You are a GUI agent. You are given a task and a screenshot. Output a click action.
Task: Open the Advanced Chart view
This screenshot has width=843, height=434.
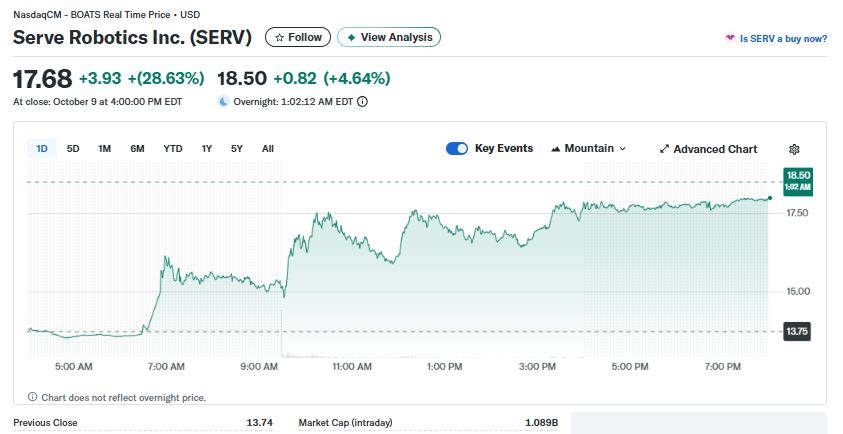pyautogui.click(x=708, y=149)
